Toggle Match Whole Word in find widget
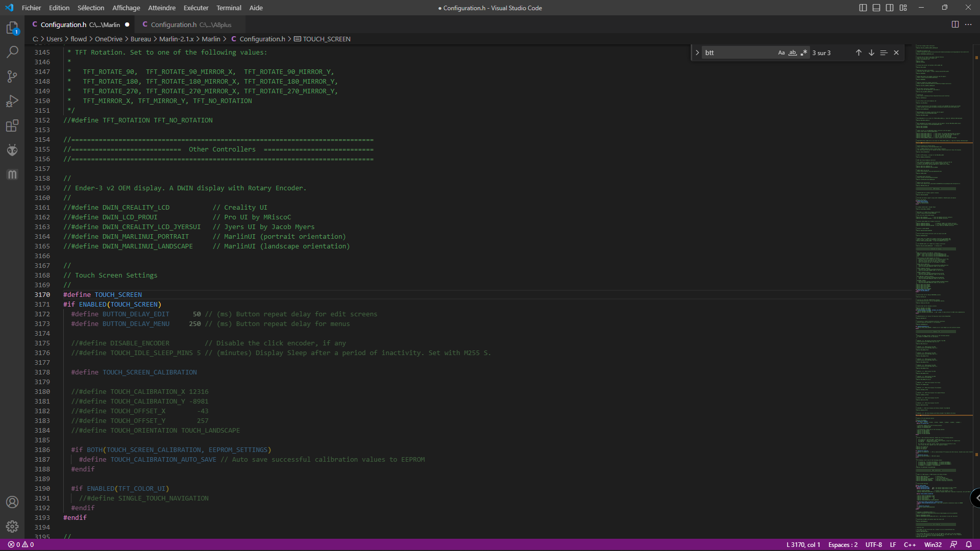This screenshot has height=551, width=980. (792, 53)
